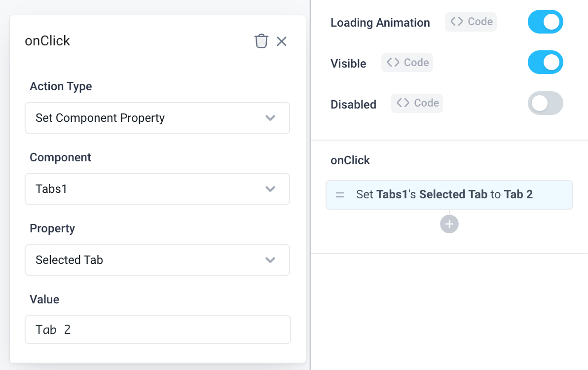Hide the component using the Visible toggle
Image resolution: width=588 pixels, height=370 pixels.
(x=545, y=62)
